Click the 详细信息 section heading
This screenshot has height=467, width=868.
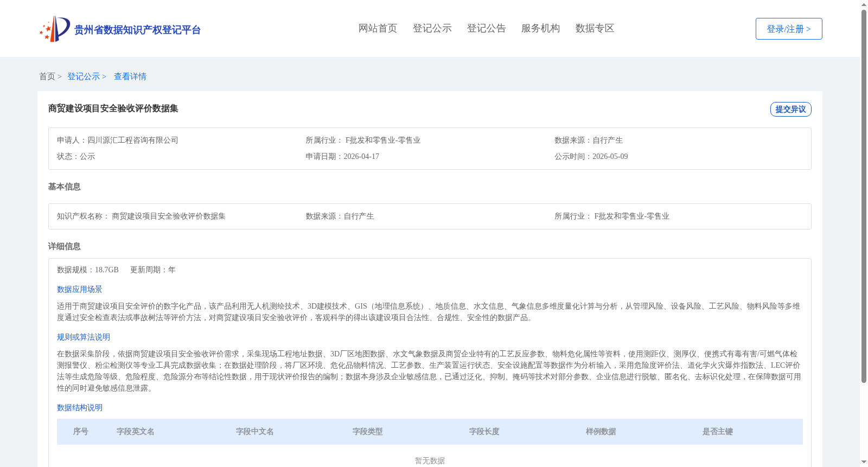click(x=64, y=246)
